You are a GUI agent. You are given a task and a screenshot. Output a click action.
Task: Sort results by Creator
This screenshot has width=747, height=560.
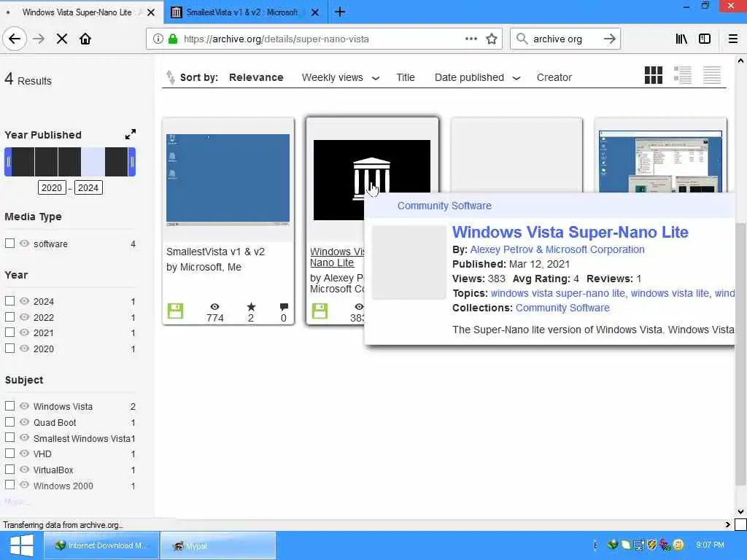[554, 77]
